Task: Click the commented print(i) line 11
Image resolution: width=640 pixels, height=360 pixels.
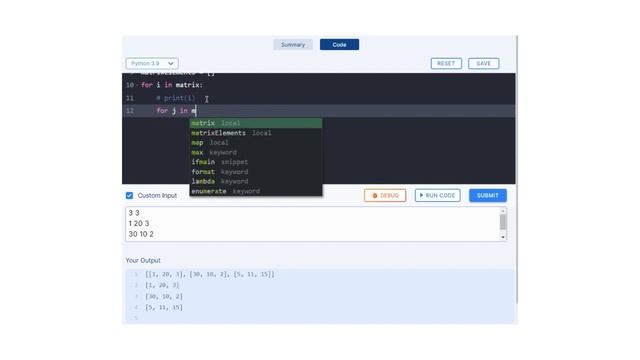Action: pos(176,98)
